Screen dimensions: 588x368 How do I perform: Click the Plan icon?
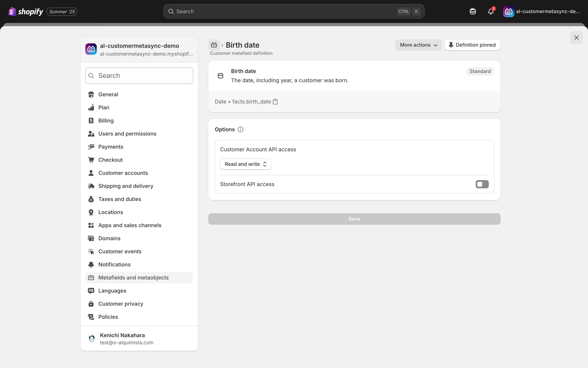91,108
